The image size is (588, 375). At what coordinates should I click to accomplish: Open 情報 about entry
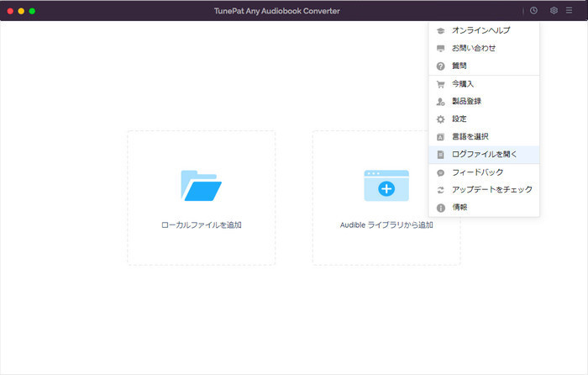tap(484, 207)
